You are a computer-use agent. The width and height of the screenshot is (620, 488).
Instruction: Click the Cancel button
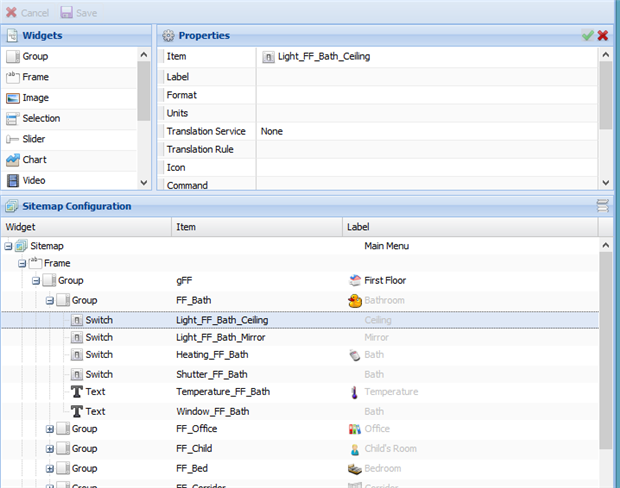27,13
